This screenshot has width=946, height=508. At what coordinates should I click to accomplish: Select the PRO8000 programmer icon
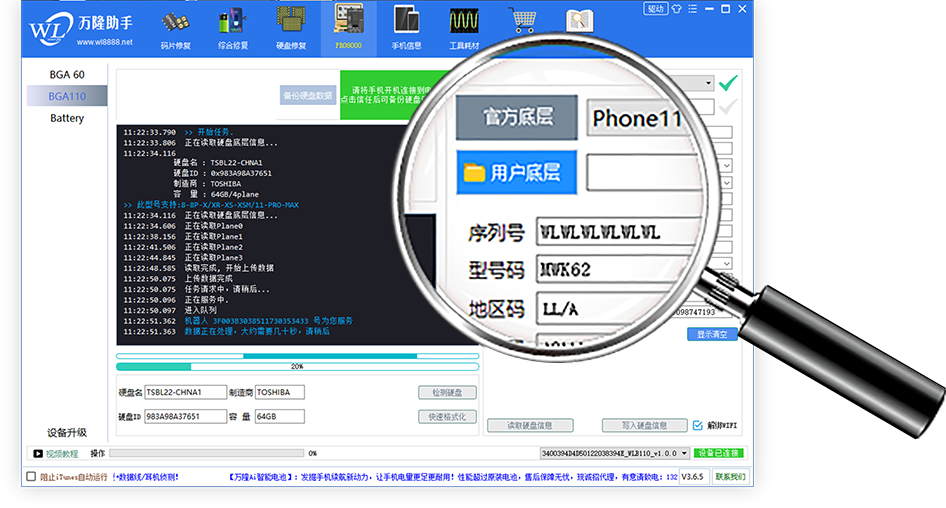coord(349,28)
